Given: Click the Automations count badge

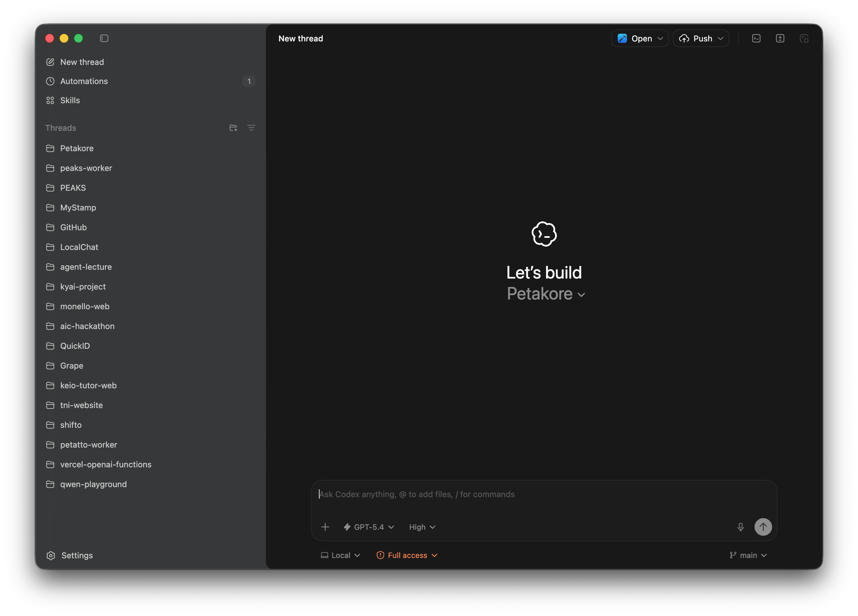Looking at the screenshot, I should tap(249, 81).
